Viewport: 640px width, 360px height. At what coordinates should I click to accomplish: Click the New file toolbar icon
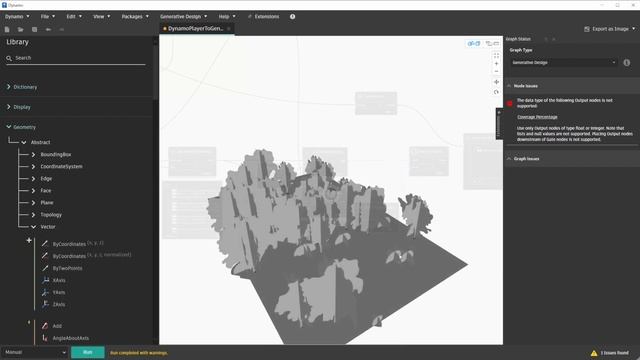click(7, 29)
